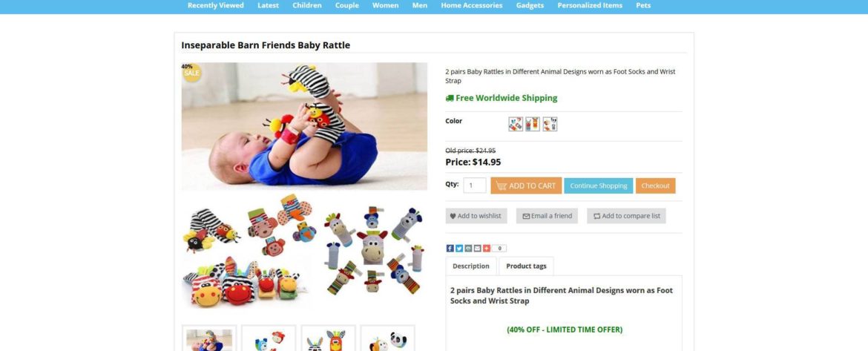
Task: Share product via Facebook icon
Action: pyautogui.click(x=450, y=249)
